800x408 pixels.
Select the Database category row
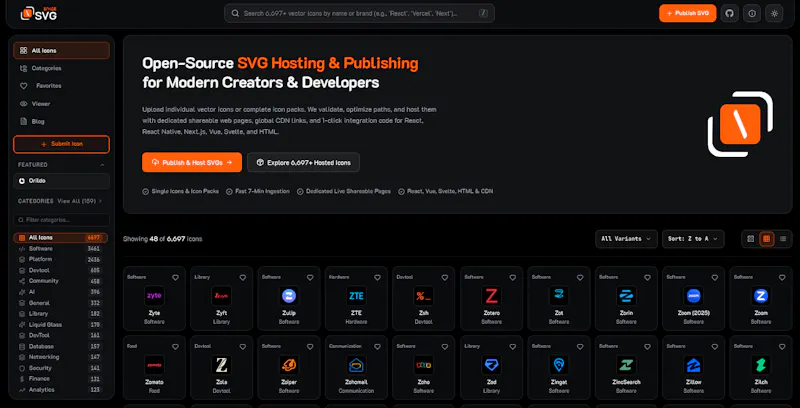60,346
